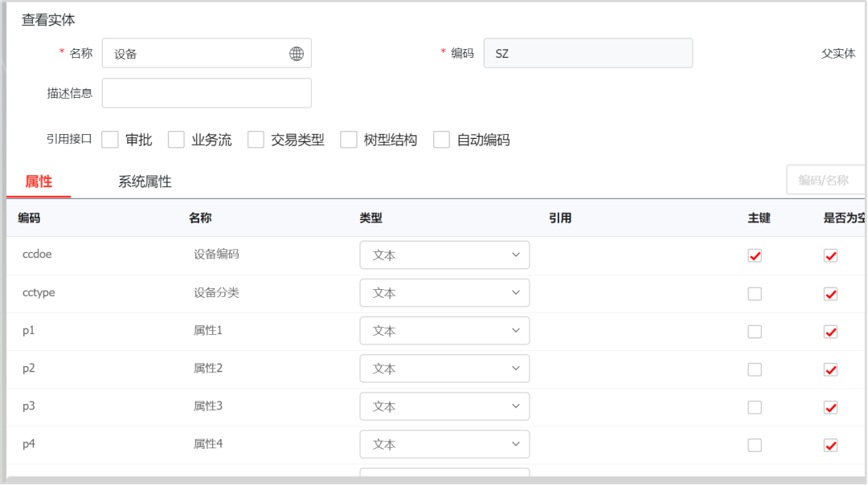868x485 pixels.
Task: Open the 类型 dropdown for p1 row
Action: 444,331
